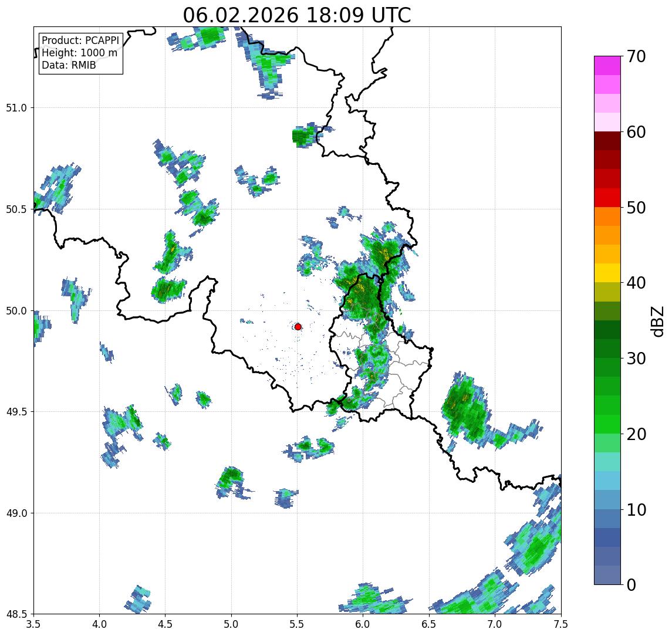This screenshot has width=672, height=636.
Task: Click the colorbar tick label 70
Action: [636, 56]
